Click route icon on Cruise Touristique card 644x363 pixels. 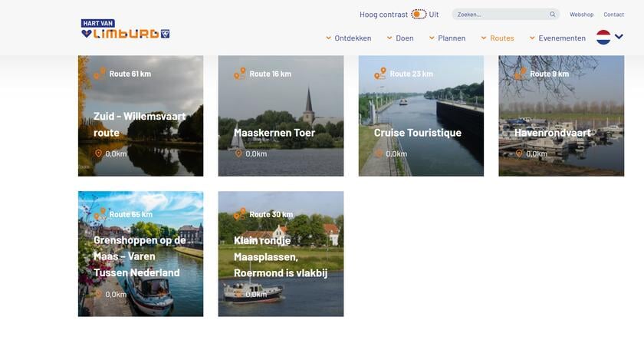[380, 74]
